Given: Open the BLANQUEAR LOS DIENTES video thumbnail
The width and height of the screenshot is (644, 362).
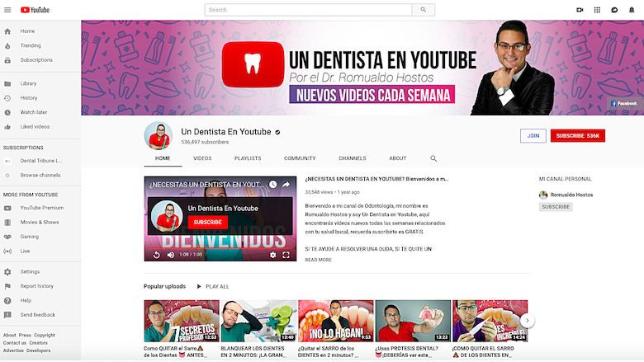Looking at the screenshot, I should [256, 321].
